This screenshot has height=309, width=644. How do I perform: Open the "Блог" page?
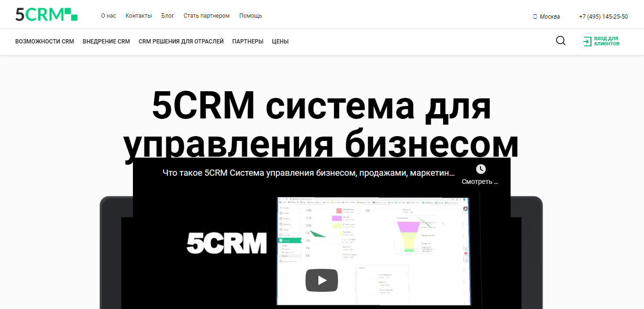pos(168,15)
